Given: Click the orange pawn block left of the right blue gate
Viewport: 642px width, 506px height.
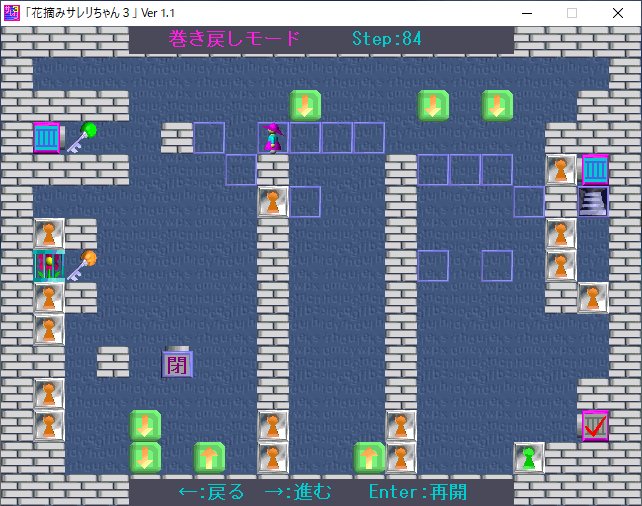Looking at the screenshot, I should coord(561,169).
